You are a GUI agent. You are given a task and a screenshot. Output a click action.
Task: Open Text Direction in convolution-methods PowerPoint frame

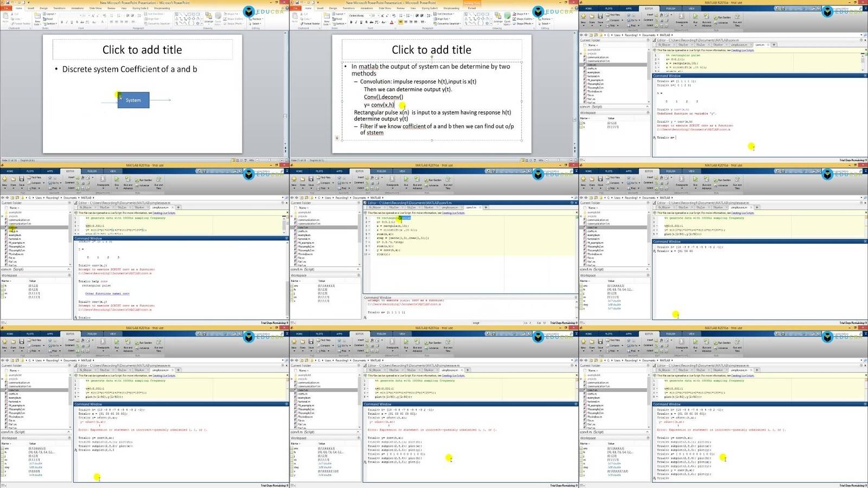(x=445, y=14)
